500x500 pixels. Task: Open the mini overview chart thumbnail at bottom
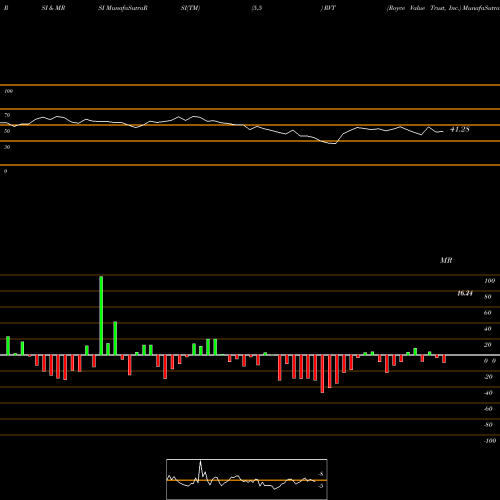[247, 479]
